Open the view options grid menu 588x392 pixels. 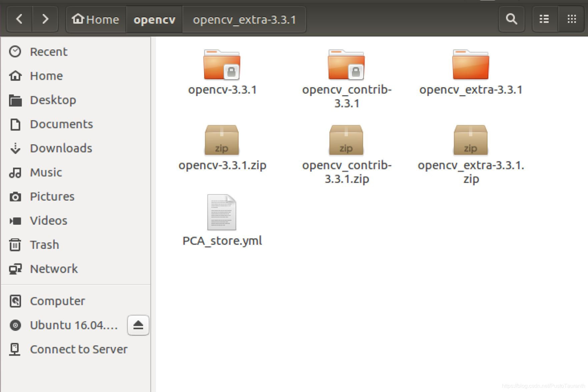571,19
